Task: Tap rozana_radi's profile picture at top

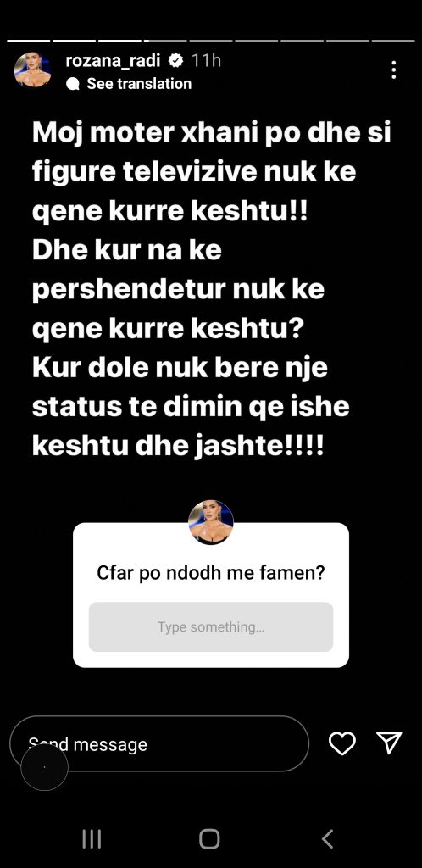Action: [x=33, y=70]
